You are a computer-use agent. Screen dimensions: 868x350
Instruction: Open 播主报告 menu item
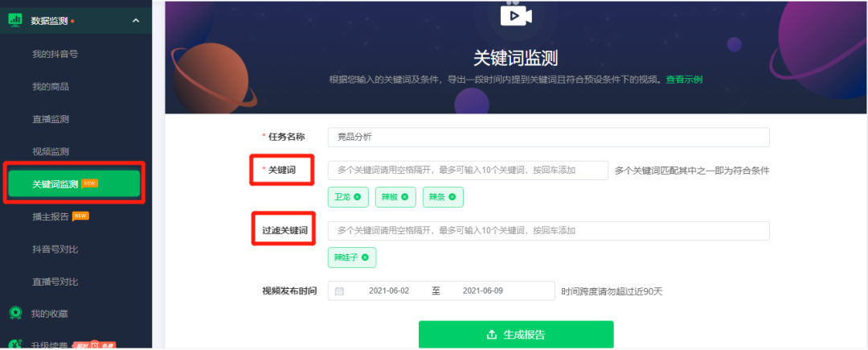[51, 216]
